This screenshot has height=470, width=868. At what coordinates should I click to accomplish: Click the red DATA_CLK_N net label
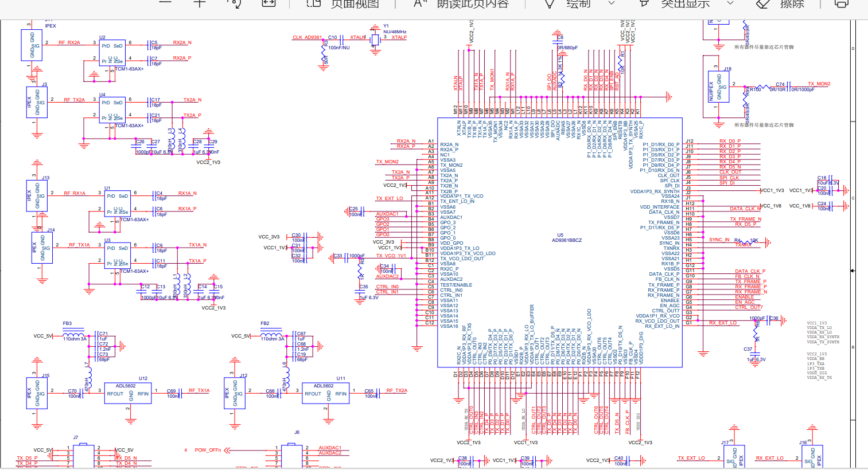coord(745,209)
